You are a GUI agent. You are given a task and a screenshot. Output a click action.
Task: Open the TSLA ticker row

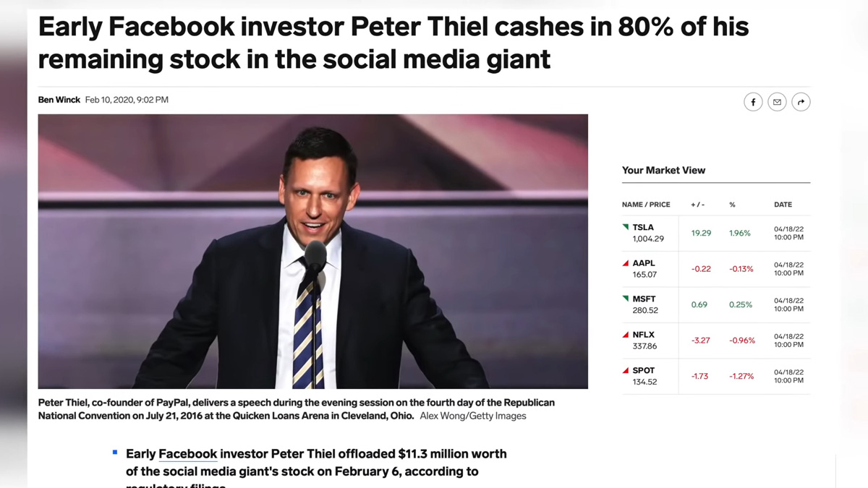[716, 233]
